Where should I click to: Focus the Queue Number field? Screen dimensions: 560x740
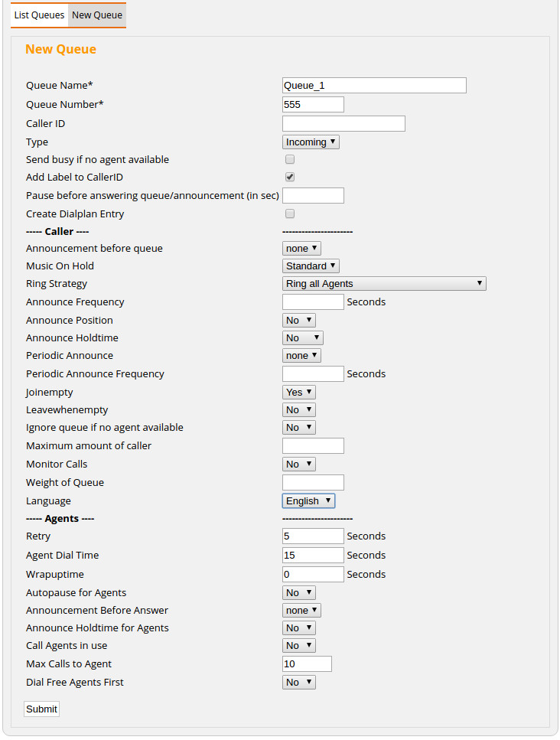[x=313, y=105]
